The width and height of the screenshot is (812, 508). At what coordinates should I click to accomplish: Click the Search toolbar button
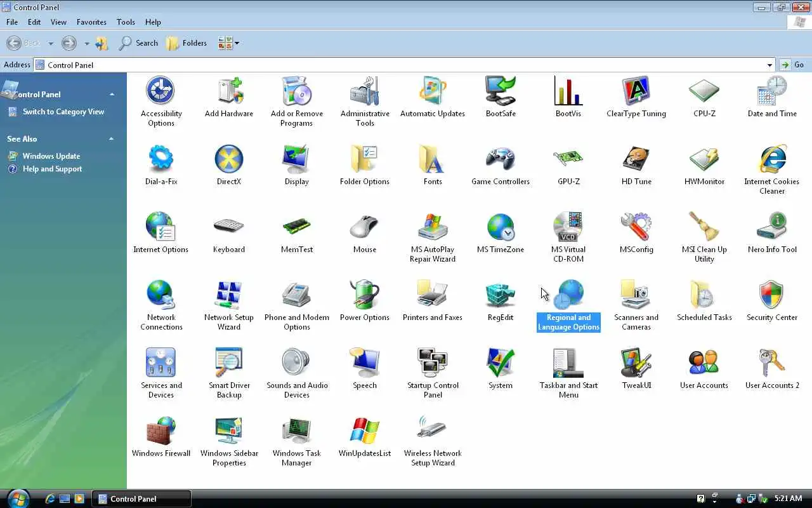(138, 43)
